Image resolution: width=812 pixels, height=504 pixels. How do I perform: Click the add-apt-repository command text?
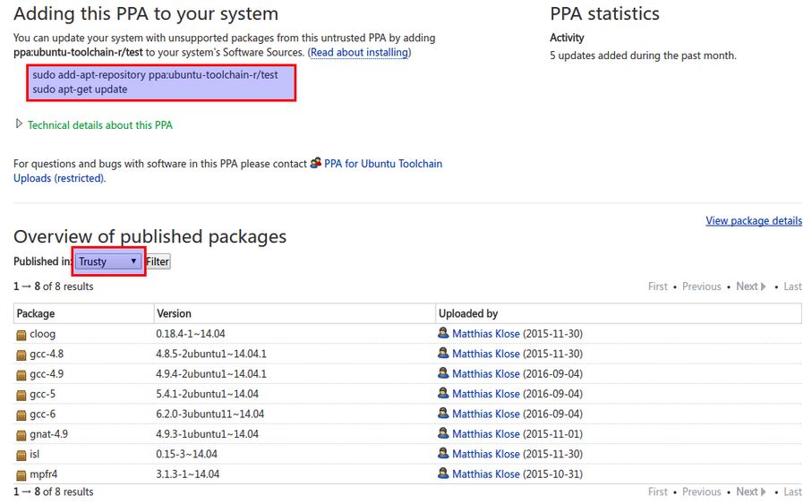tap(155, 75)
